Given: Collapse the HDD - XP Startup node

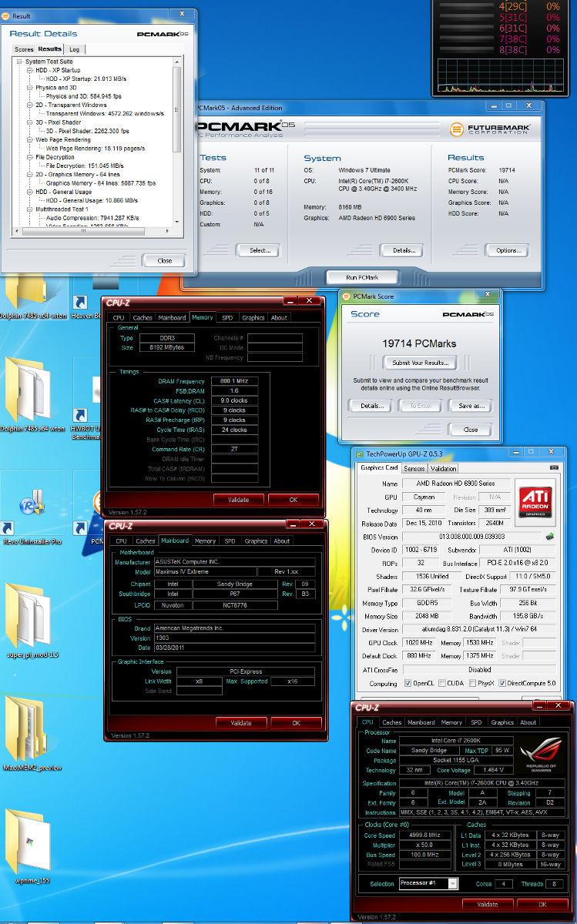Looking at the screenshot, I should (30, 70).
